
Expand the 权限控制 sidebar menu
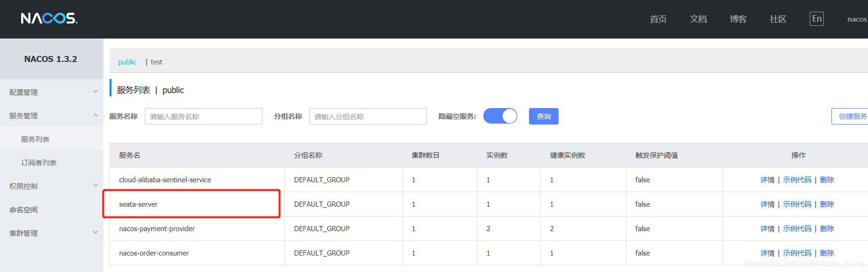coord(52,186)
